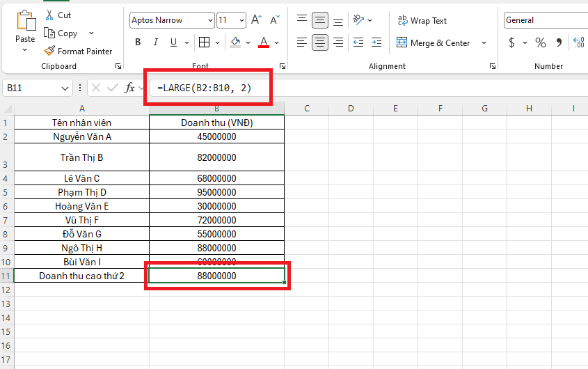588x369 pixels.
Task: Increase indent of cell
Action: point(376,42)
